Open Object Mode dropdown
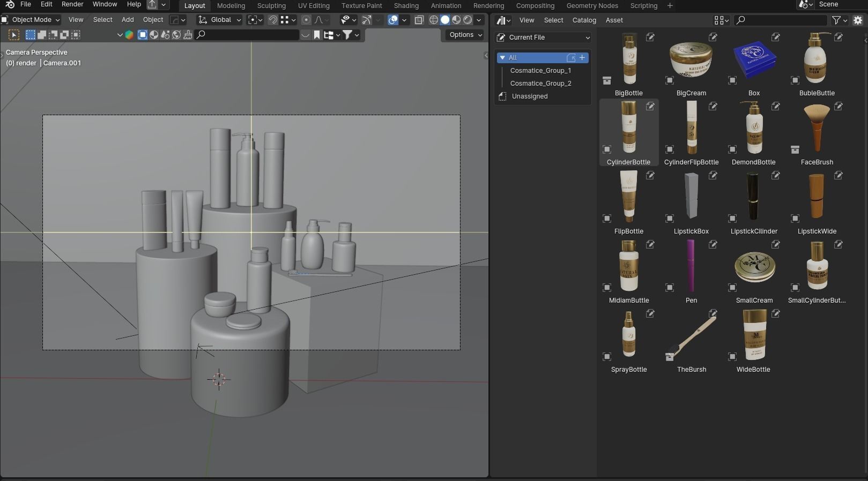This screenshot has height=481, width=868. point(31,20)
